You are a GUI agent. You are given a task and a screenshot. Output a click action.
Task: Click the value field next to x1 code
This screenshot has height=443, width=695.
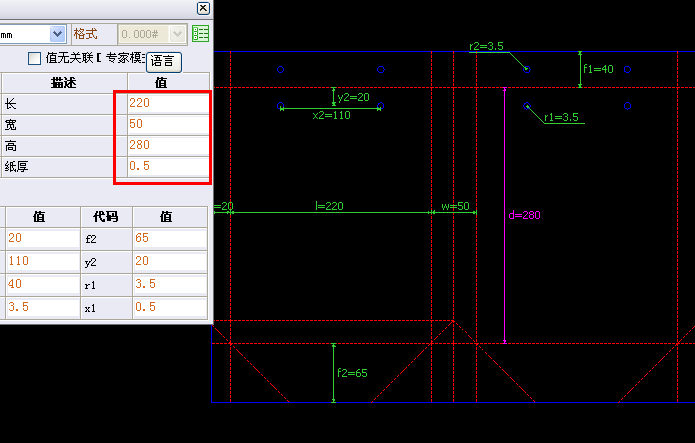(170, 308)
